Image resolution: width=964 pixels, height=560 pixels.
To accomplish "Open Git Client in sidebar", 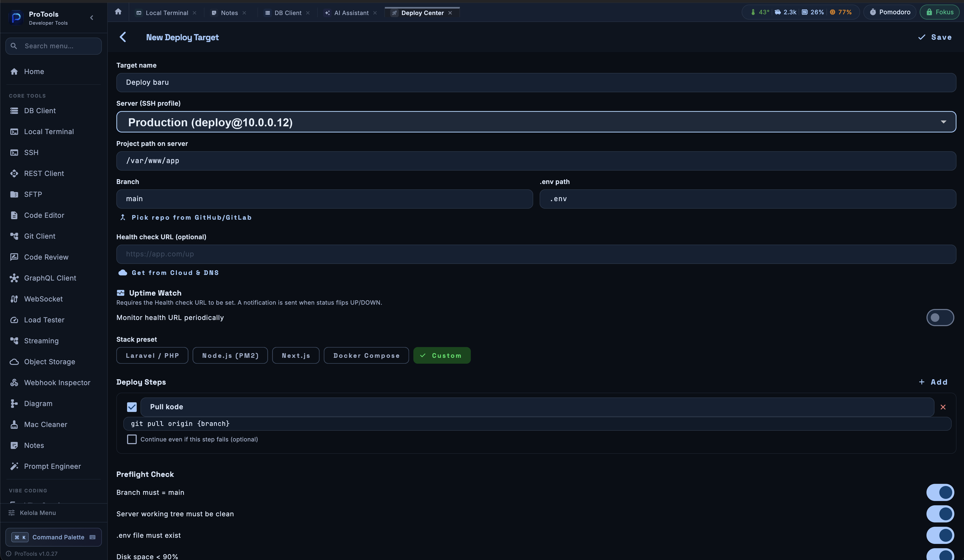I will (x=53, y=236).
